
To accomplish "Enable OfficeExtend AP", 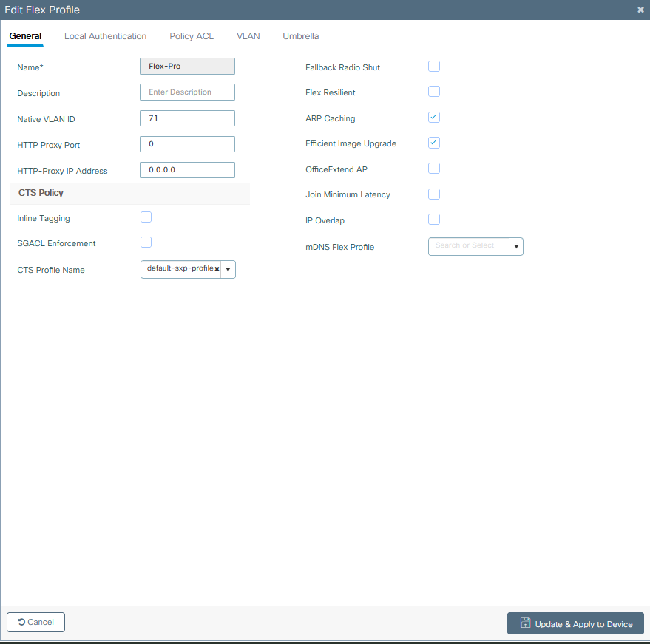I will tap(434, 168).
